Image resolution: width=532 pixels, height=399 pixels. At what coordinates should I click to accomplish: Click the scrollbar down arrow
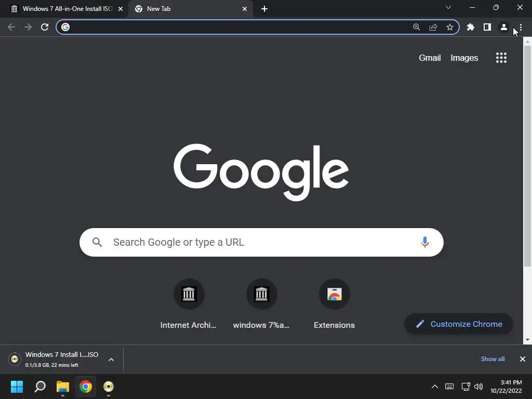click(x=527, y=340)
